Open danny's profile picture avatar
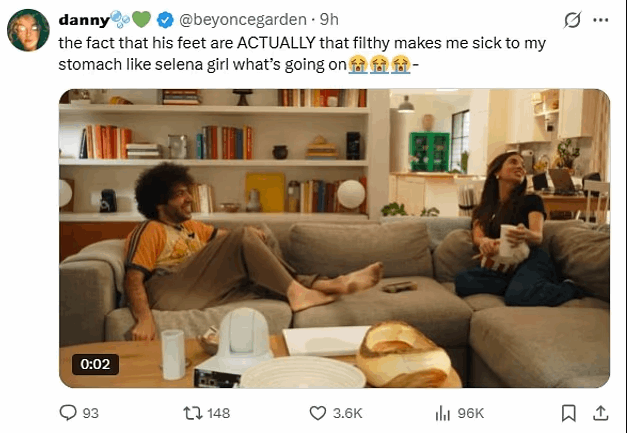Image resolution: width=627 pixels, height=433 pixels. click(x=28, y=30)
